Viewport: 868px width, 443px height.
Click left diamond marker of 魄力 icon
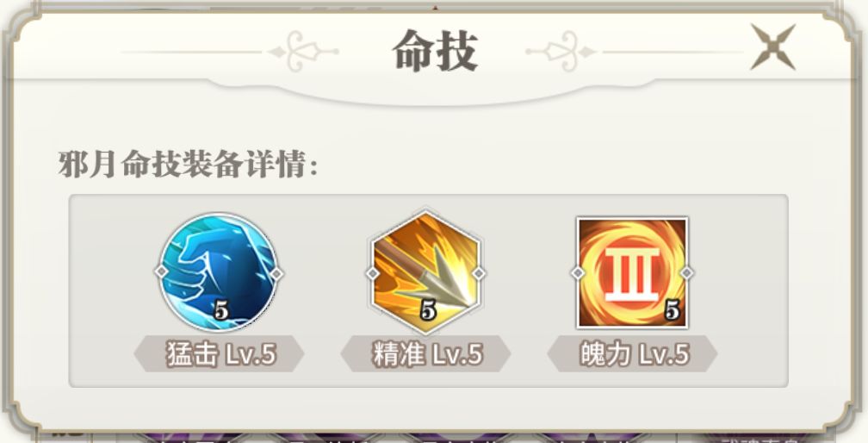click(578, 273)
